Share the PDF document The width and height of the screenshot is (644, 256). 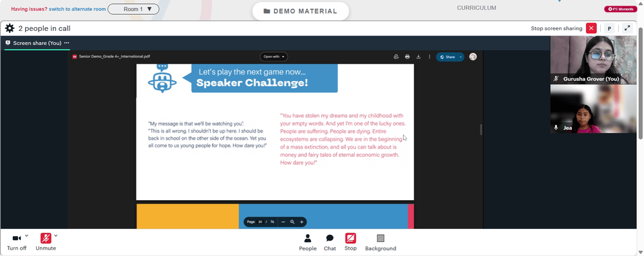click(x=448, y=57)
